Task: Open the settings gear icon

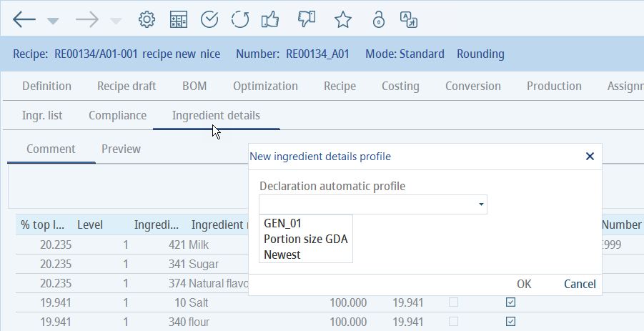Action: pyautogui.click(x=147, y=19)
